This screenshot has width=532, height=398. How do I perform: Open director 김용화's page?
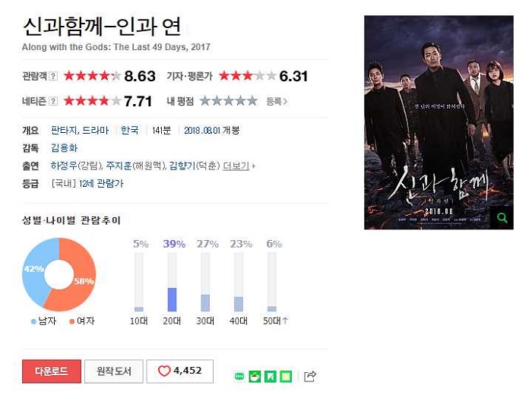(x=64, y=148)
